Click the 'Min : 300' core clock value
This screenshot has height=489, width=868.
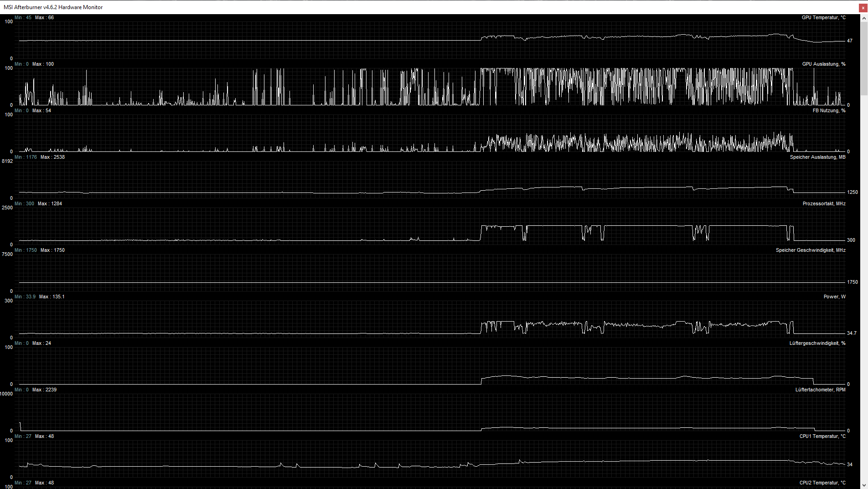24,204
